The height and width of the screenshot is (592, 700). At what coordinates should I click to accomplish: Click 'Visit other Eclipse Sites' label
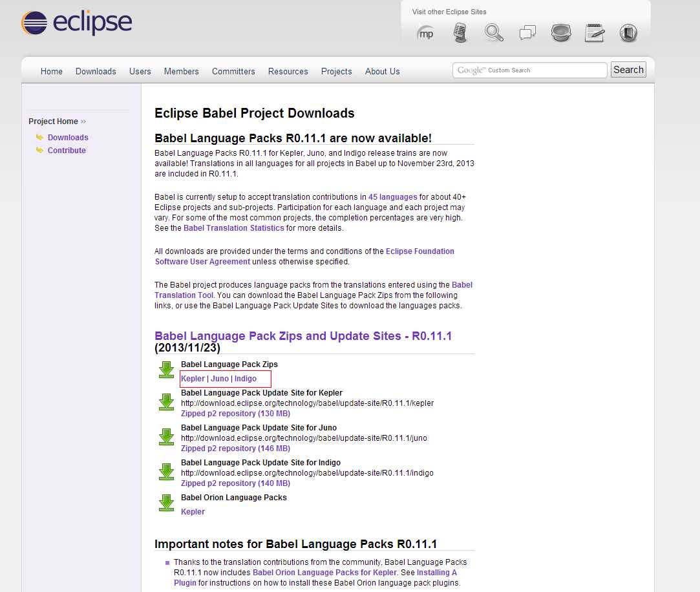point(449,12)
